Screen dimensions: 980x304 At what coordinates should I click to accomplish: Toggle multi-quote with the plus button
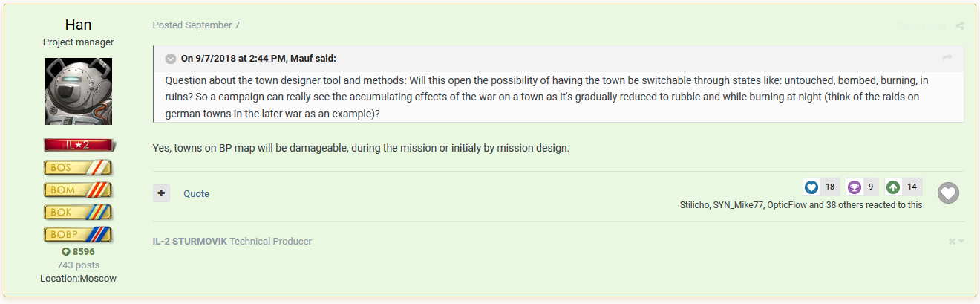point(161,193)
